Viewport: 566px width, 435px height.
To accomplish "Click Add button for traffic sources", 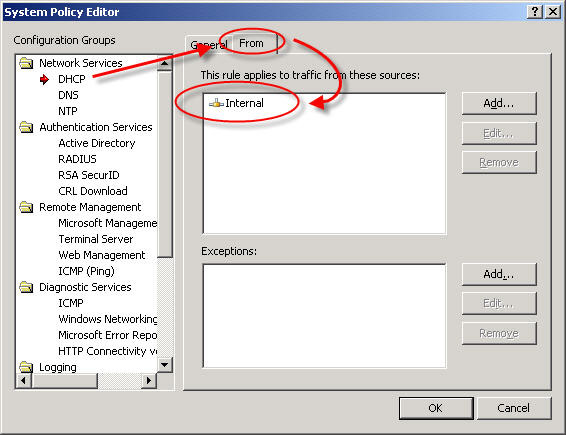I will click(x=499, y=104).
